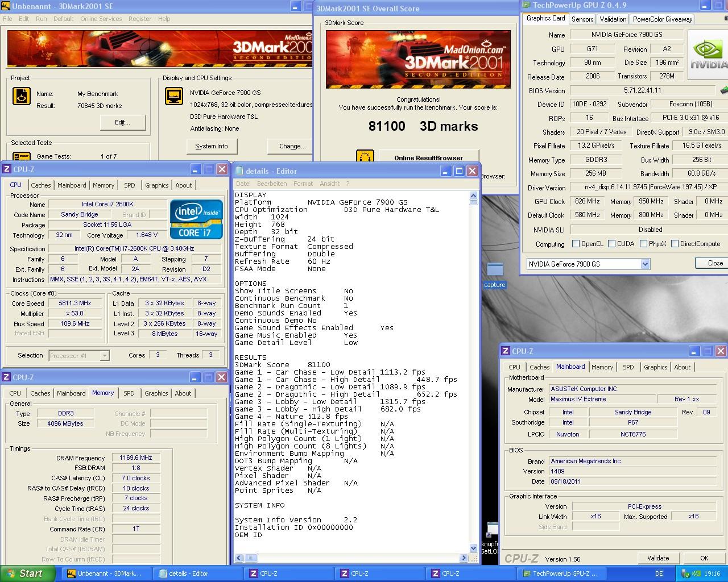
Task: Open the Ansicht menu in Editor
Action: coord(330,184)
